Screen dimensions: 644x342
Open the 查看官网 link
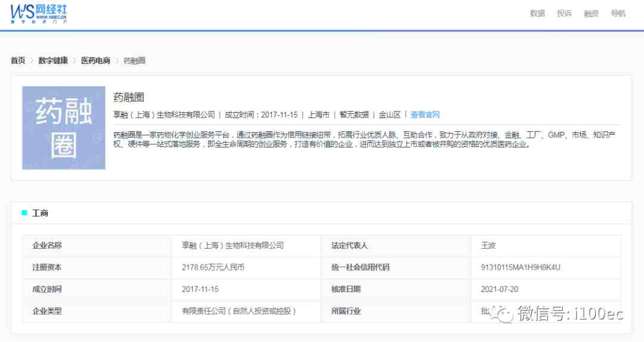425,115
